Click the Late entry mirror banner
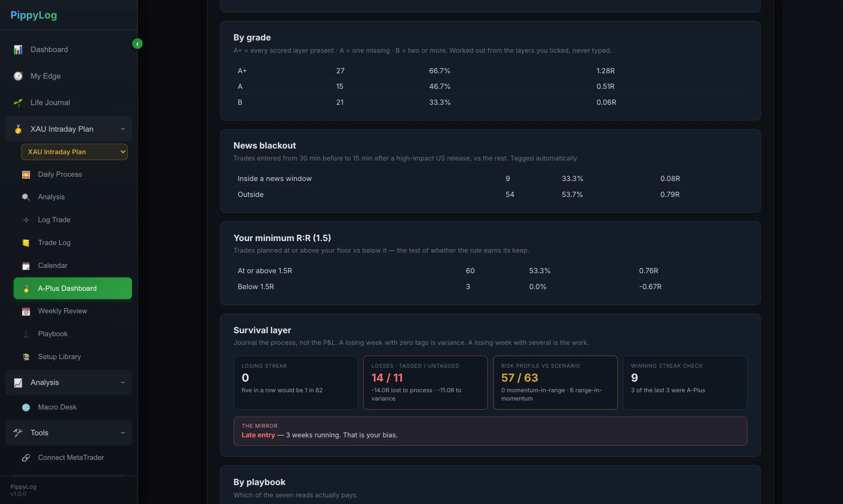This screenshot has height=504, width=843. (x=490, y=431)
